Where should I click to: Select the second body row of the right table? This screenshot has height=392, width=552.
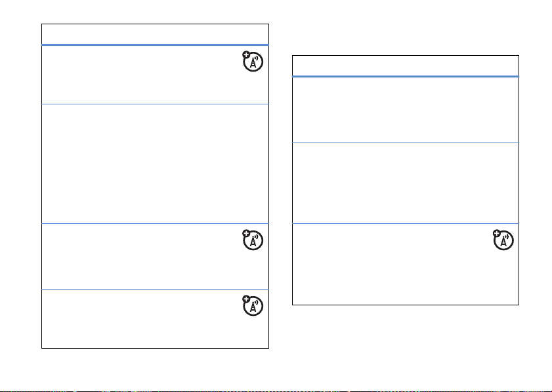tap(405, 183)
